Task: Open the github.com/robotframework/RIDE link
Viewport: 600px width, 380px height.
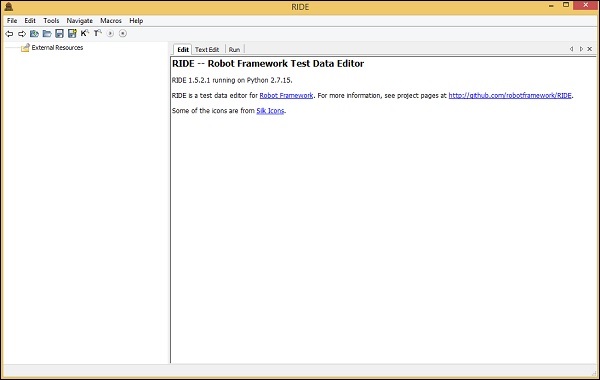Action: [510, 96]
